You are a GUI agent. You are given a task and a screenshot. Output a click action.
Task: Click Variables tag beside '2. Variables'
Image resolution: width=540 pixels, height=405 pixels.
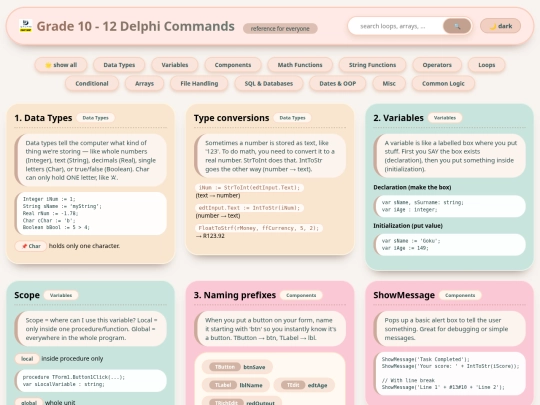click(445, 118)
